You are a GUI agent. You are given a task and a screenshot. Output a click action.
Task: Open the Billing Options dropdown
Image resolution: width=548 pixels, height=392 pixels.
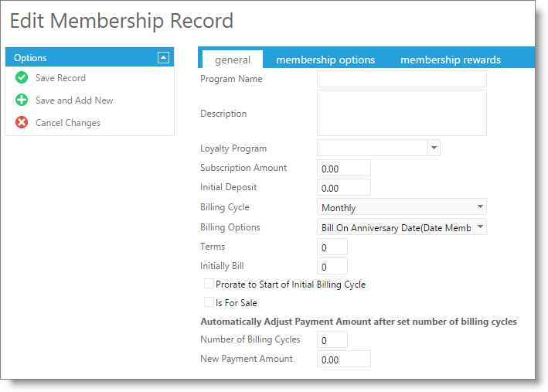pos(402,227)
